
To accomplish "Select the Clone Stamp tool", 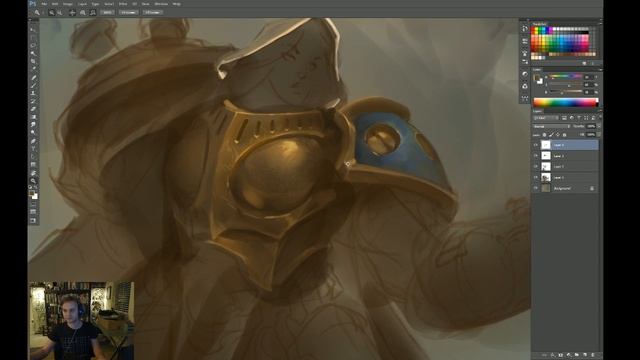I will (x=33, y=93).
